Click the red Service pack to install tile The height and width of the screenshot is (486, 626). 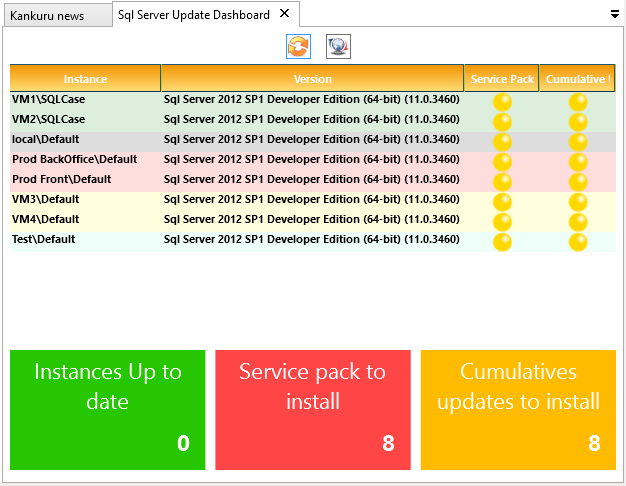click(x=313, y=410)
